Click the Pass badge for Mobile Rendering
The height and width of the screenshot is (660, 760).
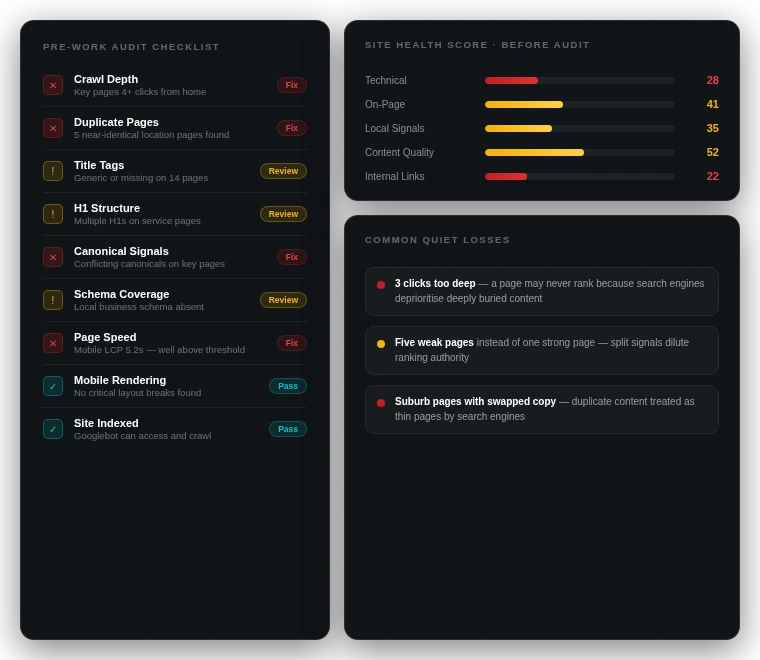[287, 386]
